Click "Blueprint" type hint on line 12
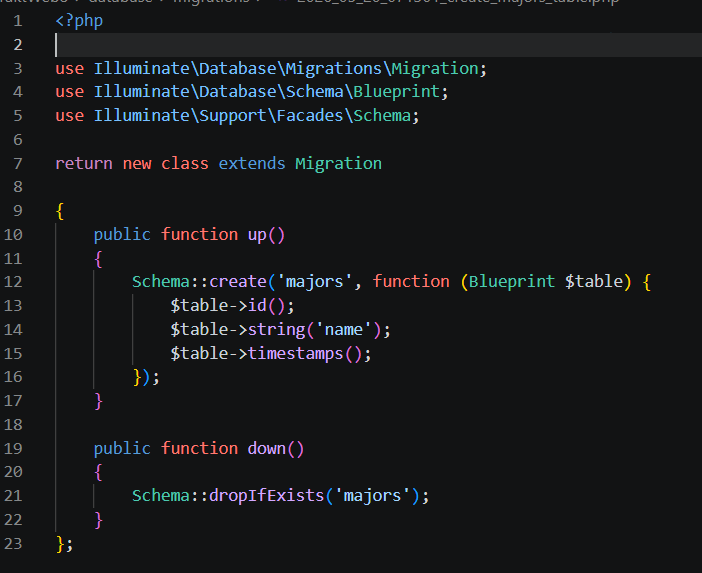The height and width of the screenshot is (573, 702). pyautogui.click(x=512, y=282)
